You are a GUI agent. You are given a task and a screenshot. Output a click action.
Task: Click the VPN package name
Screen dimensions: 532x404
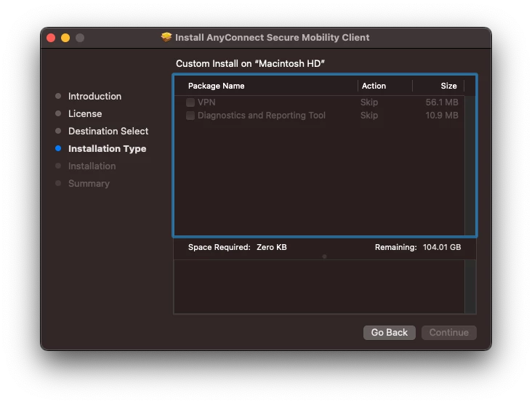[x=206, y=102]
